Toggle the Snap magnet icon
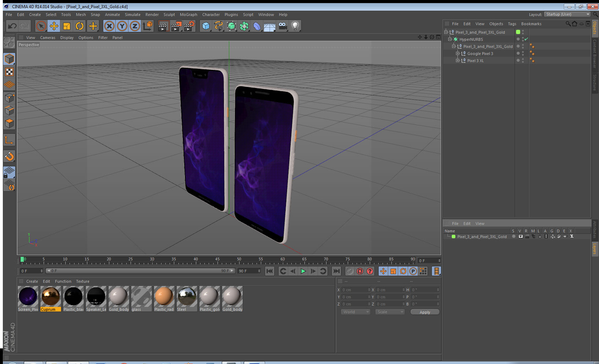Image resolution: width=599 pixels, height=364 pixels. click(x=9, y=156)
